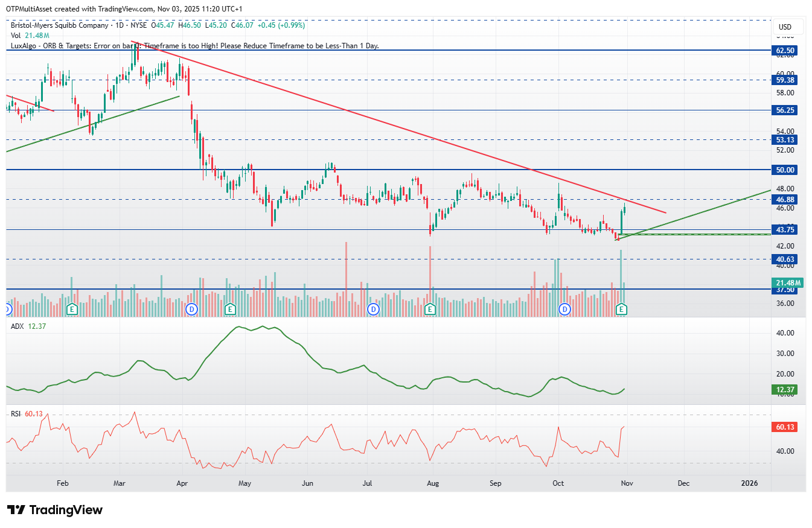Open the earnings E marker near August

(430, 309)
